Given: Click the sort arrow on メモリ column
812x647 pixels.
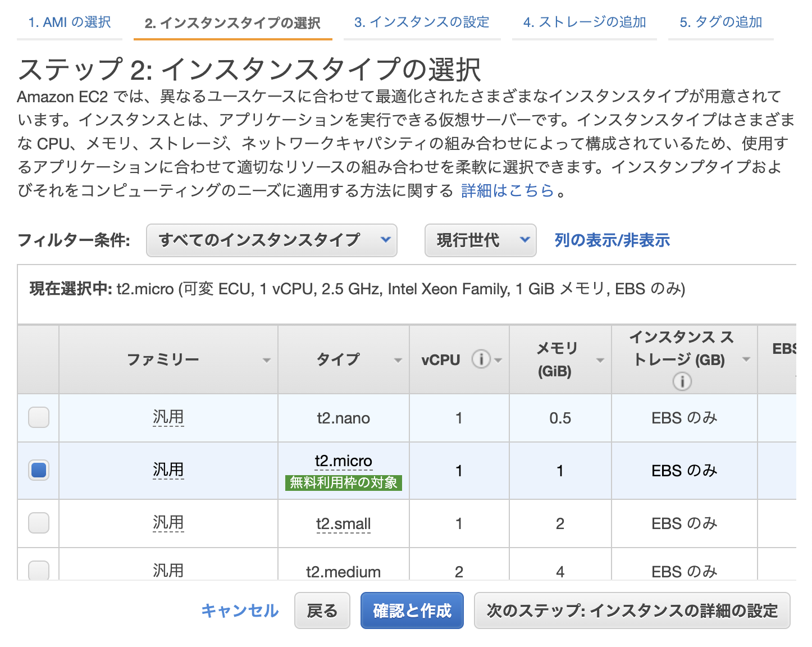Looking at the screenshot, I should [x=601, y=359].
